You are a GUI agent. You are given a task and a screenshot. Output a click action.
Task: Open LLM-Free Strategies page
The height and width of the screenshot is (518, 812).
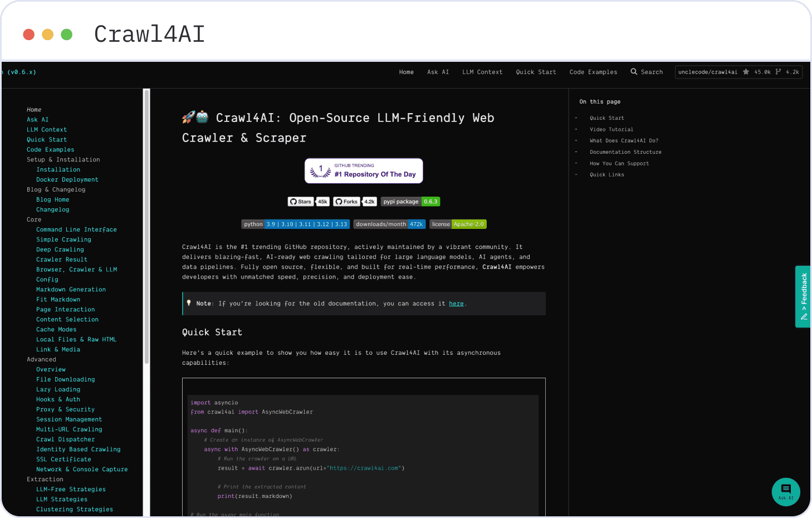tap(71, 490)
